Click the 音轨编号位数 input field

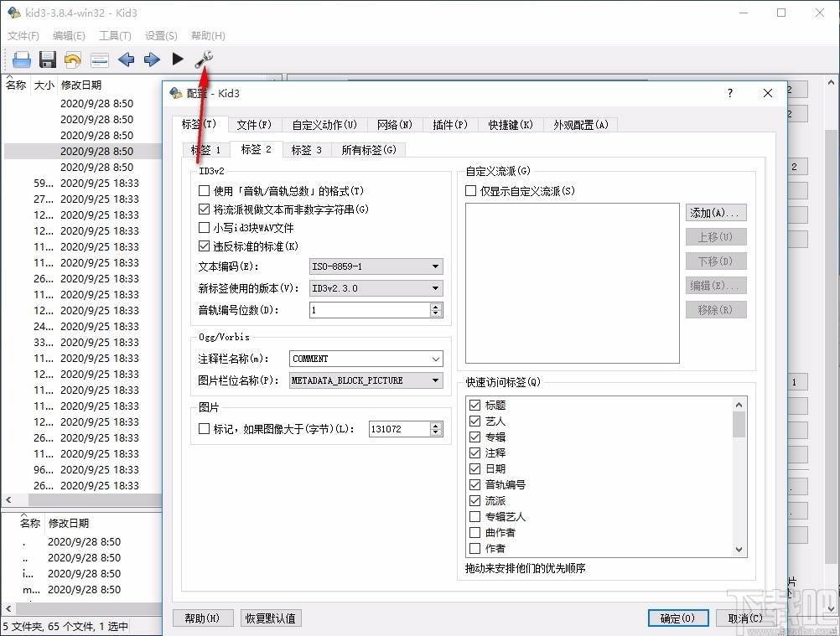pyautogui.click(x=370, y=310)
